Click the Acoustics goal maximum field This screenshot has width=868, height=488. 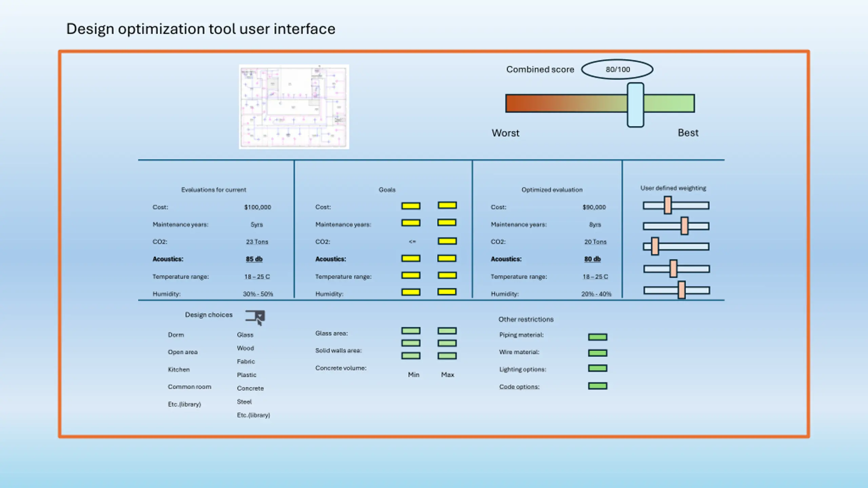tap(447, 258)
